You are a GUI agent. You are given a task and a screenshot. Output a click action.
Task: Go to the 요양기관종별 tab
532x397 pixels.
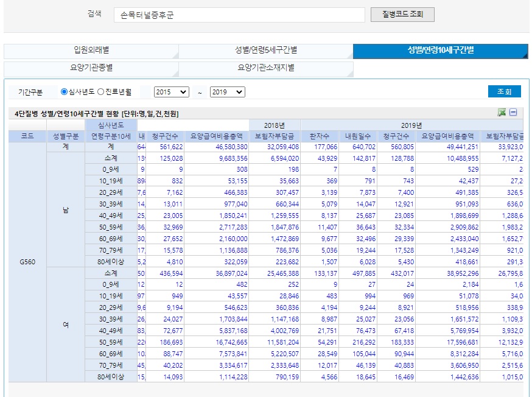click(91, 68)
